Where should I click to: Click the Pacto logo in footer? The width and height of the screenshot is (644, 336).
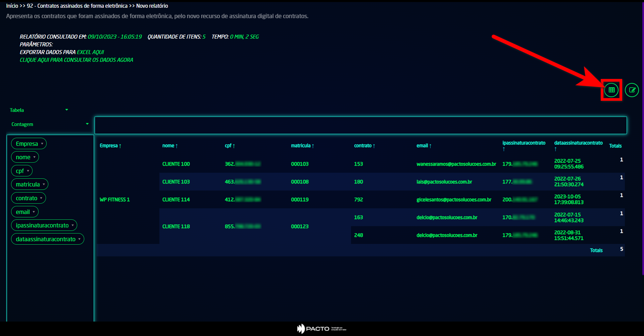tap(321, 329)
